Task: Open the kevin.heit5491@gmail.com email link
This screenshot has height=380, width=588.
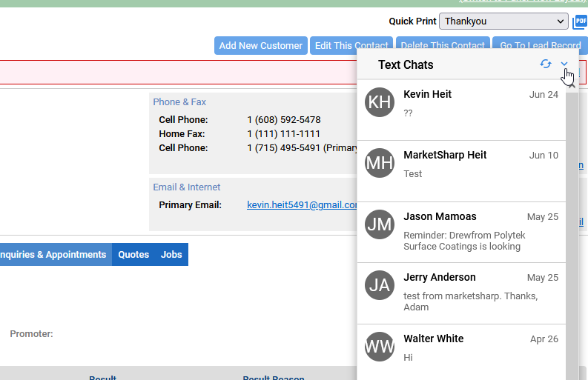Action: click(x=302, y=205)
